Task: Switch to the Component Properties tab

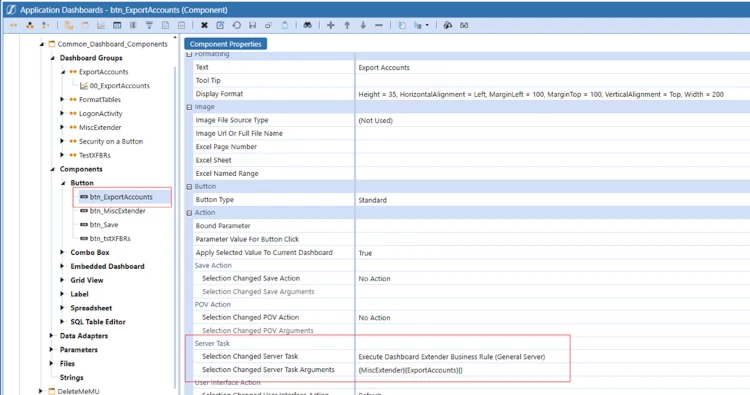Action: (x=225, y=44)
